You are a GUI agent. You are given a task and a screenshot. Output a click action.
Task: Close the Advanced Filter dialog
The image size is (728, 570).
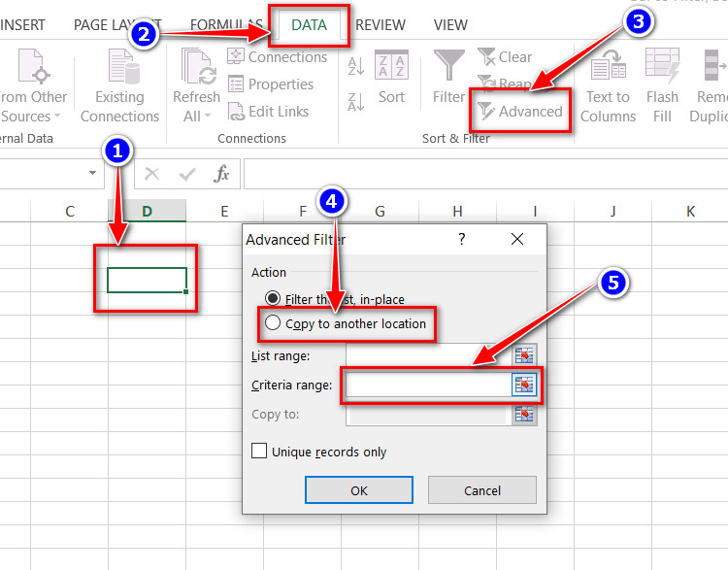tap(517, 239)
